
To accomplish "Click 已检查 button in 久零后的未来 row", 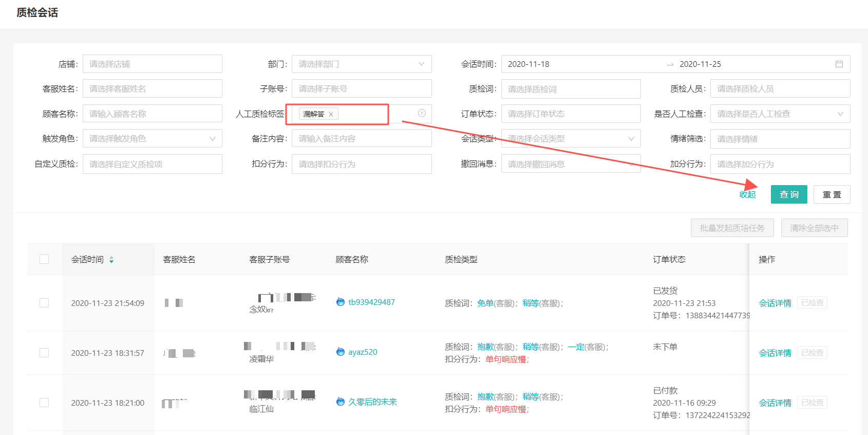I will [812, 403].
